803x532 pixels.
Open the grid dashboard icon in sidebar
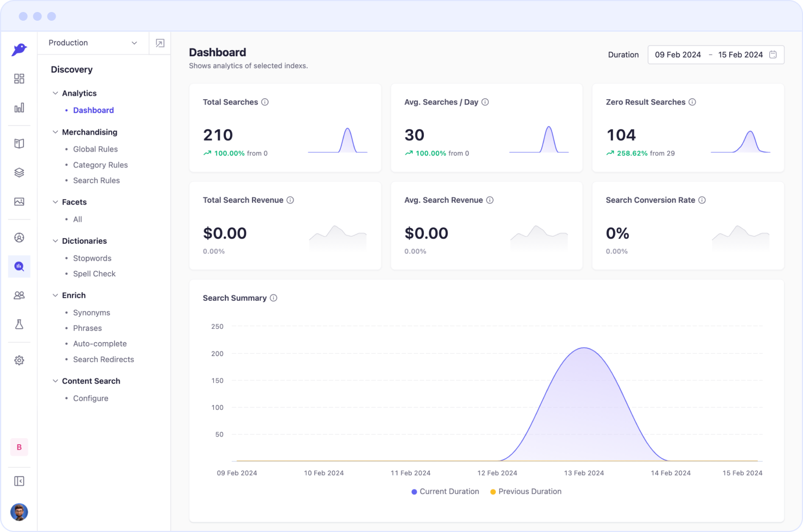[19, 79]
